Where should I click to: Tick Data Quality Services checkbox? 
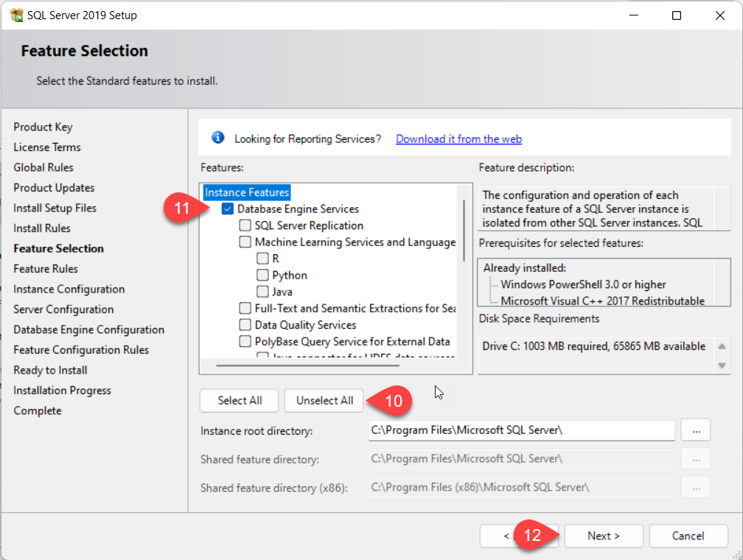[245, 325]
